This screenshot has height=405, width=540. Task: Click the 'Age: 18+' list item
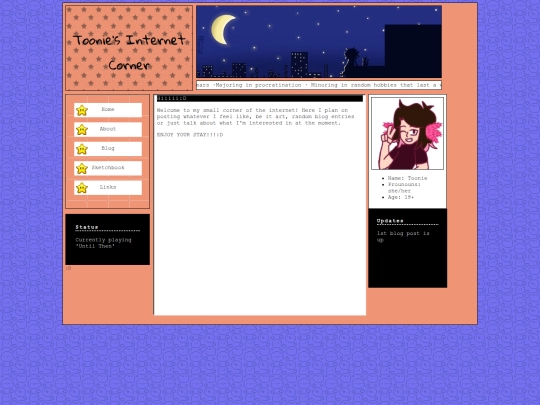click(401, 197)
